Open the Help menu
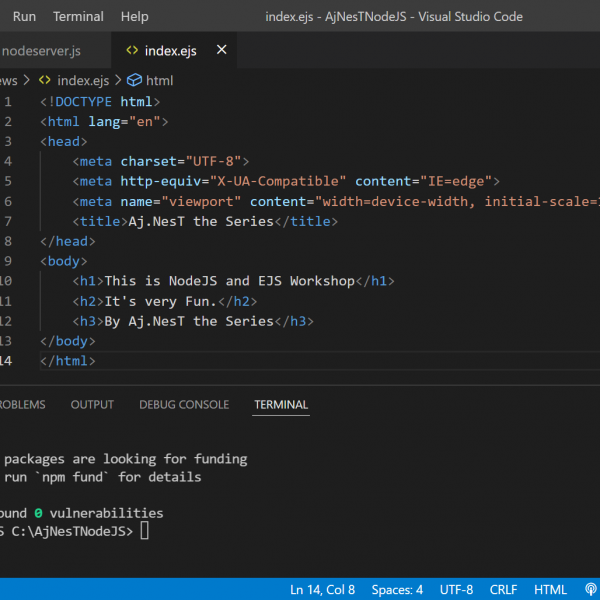Screen dimensions: 600x600 coord(134,16)
